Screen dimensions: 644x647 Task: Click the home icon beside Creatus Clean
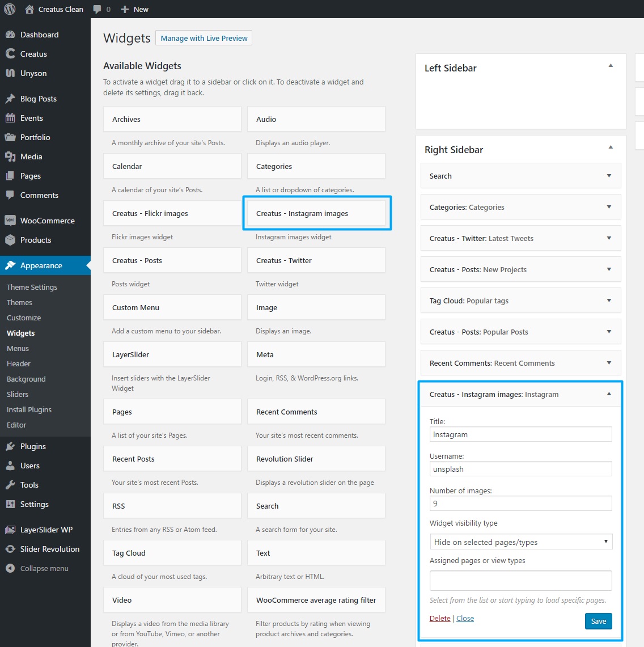[29, 9]
